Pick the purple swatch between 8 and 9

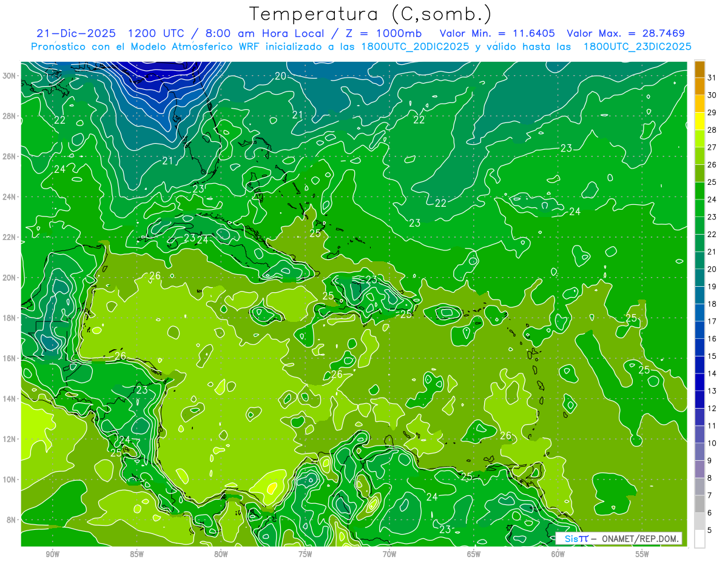[x=699, y=469]
